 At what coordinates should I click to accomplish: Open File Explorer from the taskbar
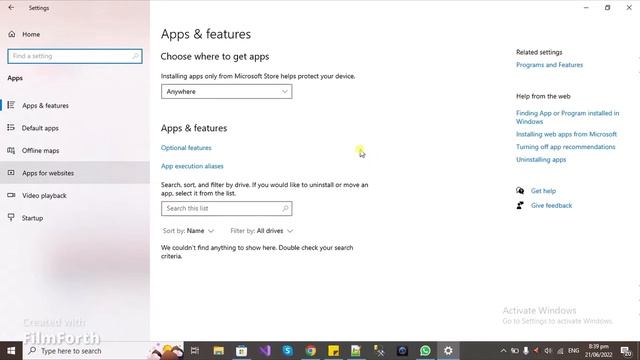click(218, 351)
